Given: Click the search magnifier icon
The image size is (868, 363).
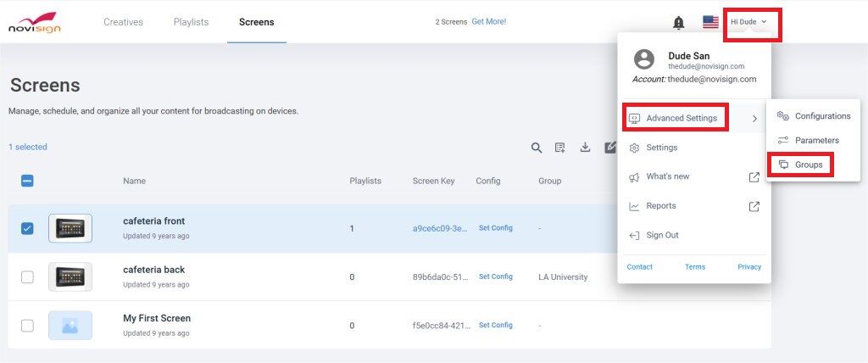Looking at the screenshot, I should (x=537, y=148).
